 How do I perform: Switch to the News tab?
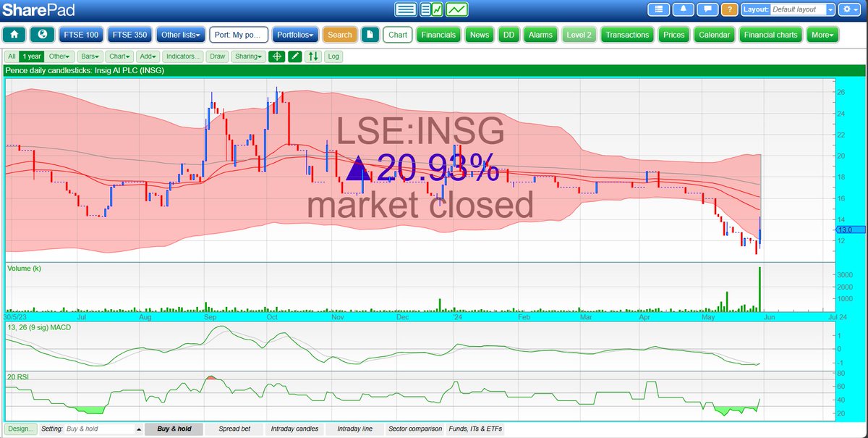click(x=479, y=35)
